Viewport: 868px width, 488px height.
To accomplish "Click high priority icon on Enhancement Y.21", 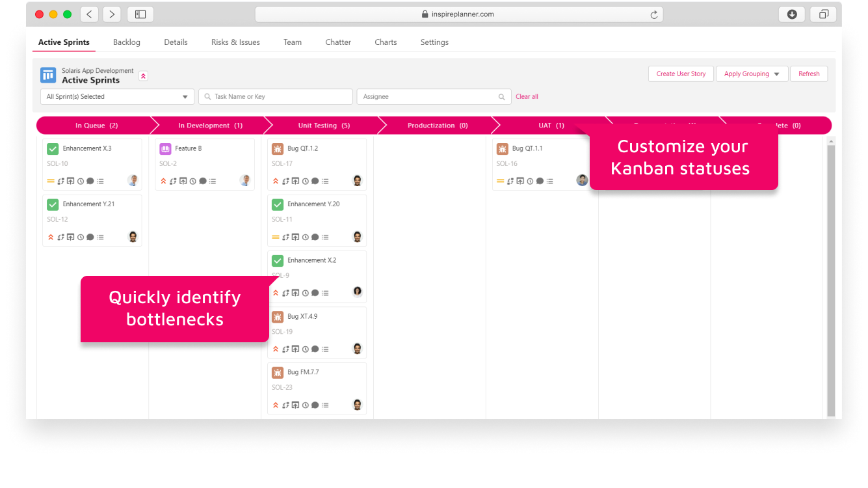I will (50, 237).
